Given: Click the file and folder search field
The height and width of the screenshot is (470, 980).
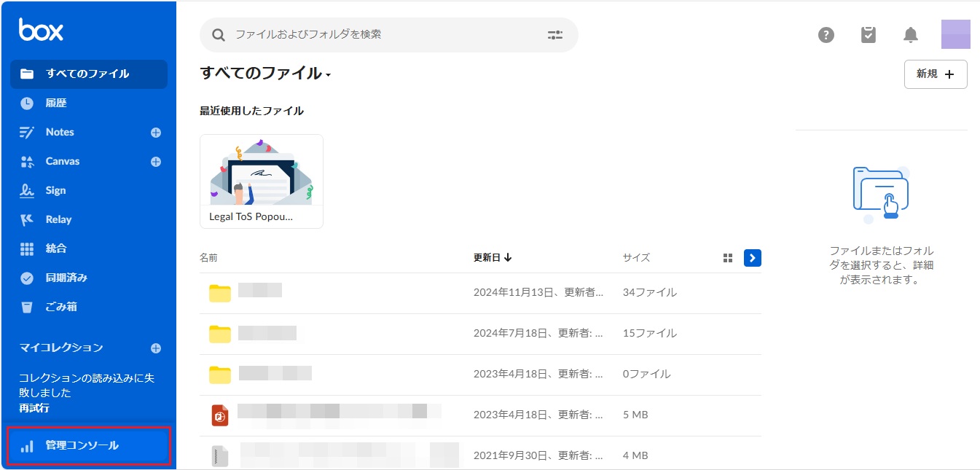Looking at the screenshot, I should 386,35.
